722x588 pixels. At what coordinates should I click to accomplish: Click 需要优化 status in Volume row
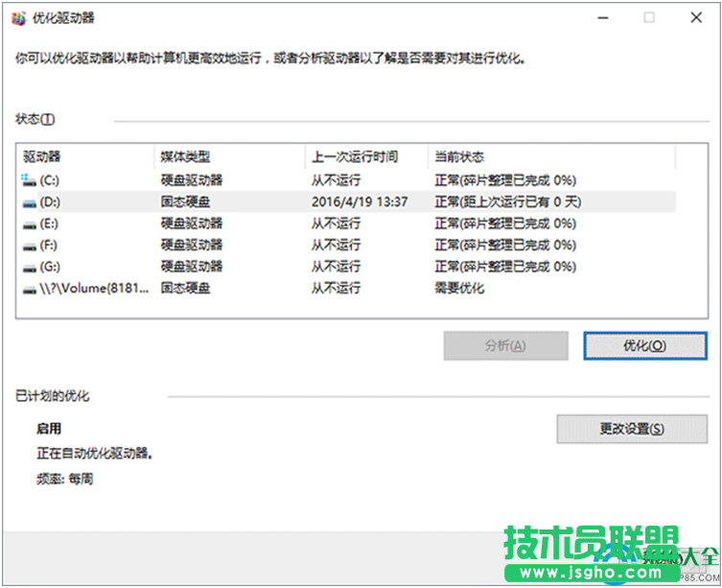(x=459, y=289)
